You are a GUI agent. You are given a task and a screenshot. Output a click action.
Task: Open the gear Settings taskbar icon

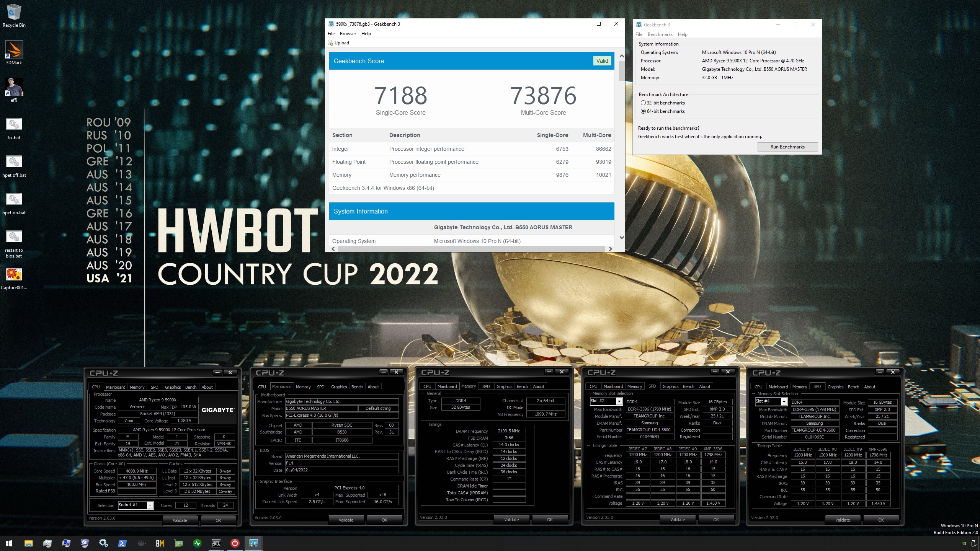(x=103, y=543)
